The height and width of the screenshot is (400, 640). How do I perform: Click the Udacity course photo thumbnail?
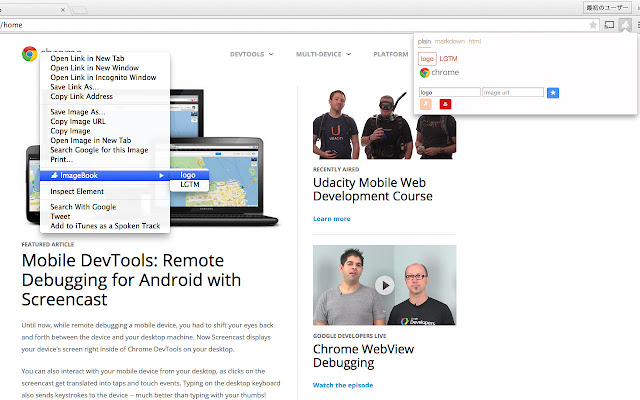[384, 124]
